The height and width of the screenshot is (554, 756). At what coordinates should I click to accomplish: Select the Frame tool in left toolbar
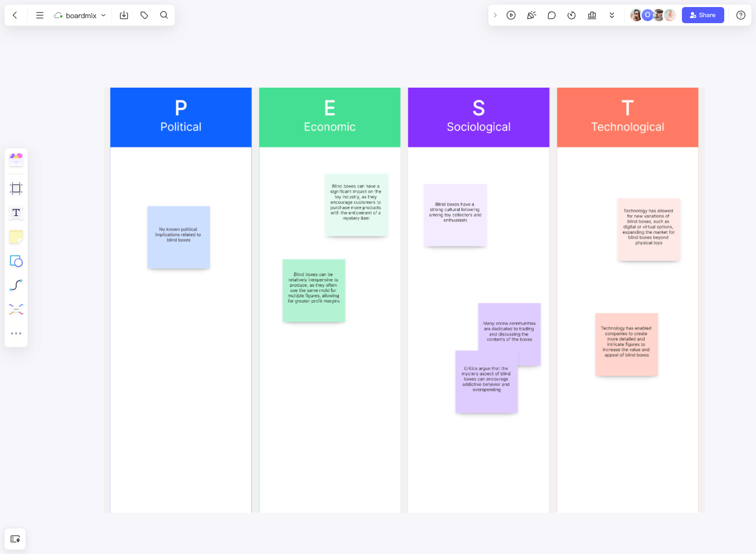click(16, 188)
